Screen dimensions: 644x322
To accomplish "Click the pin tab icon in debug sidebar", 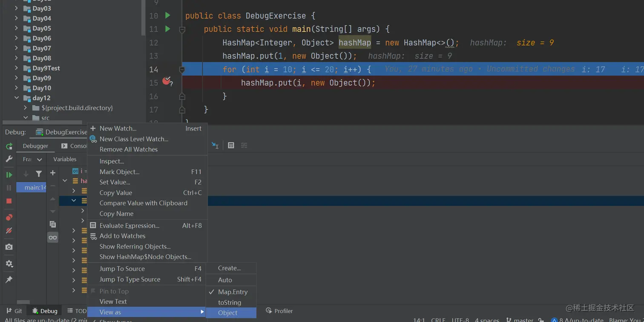I will pos(9,279).
